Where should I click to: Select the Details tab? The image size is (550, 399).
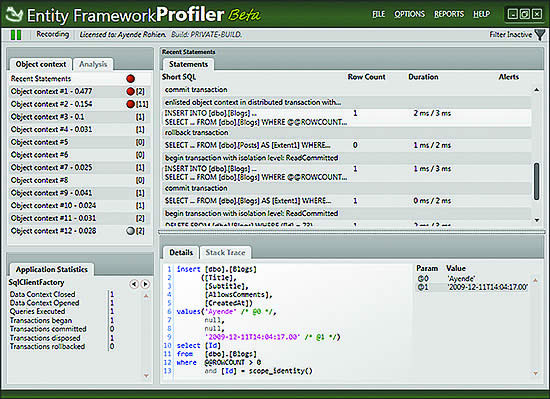(x=181, y=252)
